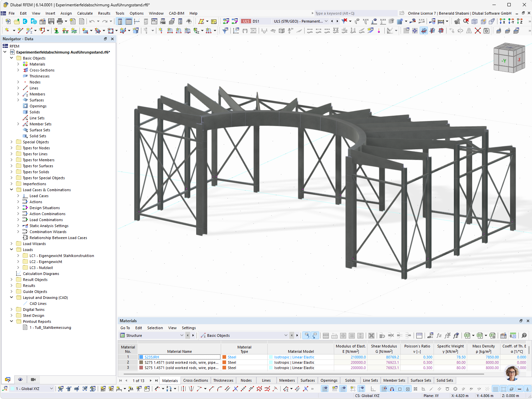Image resolution: width=532 pixels, height=399 pixels.
Task: Go to last table page
Action: point(156,381)
